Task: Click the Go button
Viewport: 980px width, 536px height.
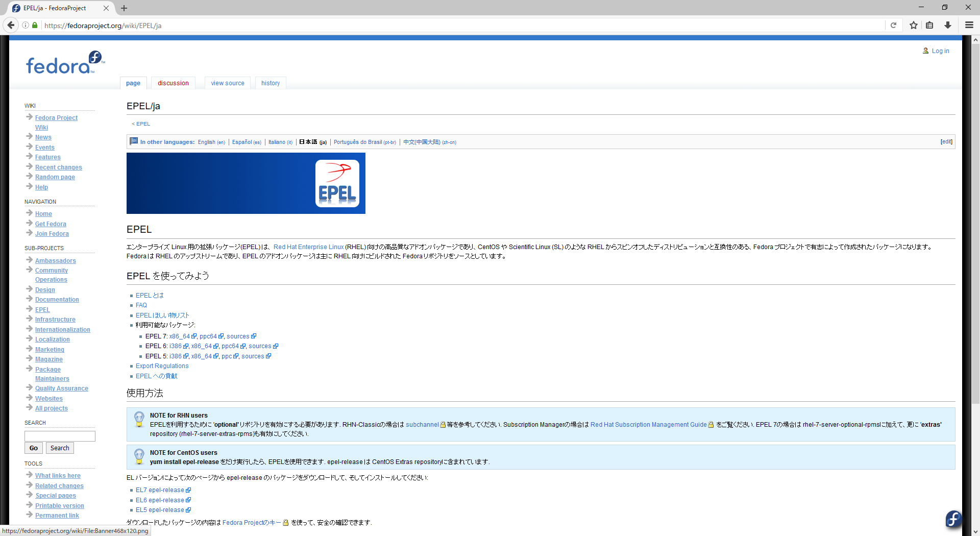Action: pyautogui.click(x=34, y=448)
